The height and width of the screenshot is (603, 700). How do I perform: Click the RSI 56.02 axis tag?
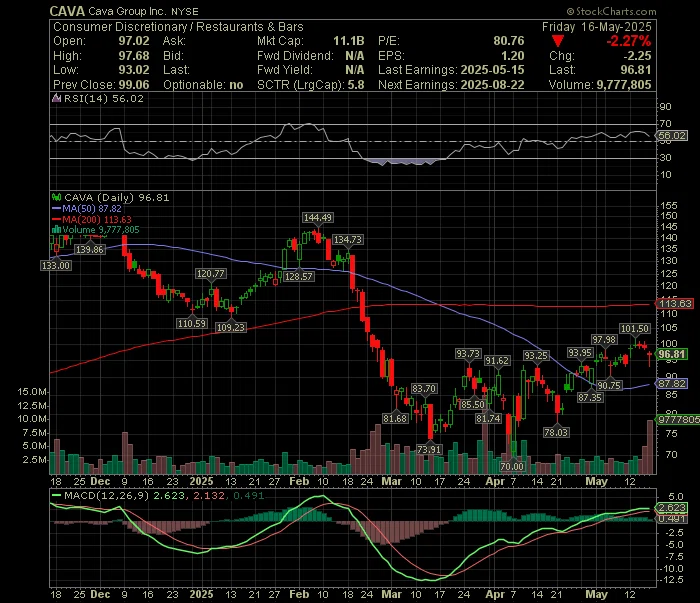pos(672,136)
